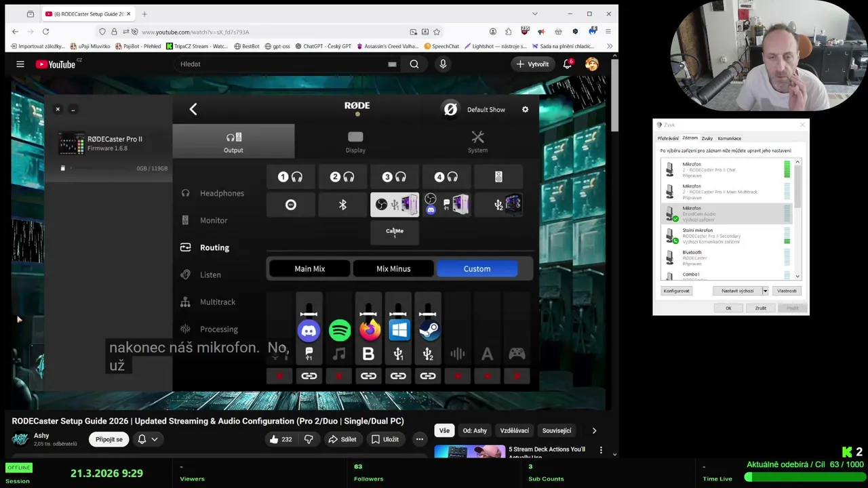The width and height of the screenshot is (868, 488).
Task: List all Firefox tabs dropdown
Action: (534, 14)
